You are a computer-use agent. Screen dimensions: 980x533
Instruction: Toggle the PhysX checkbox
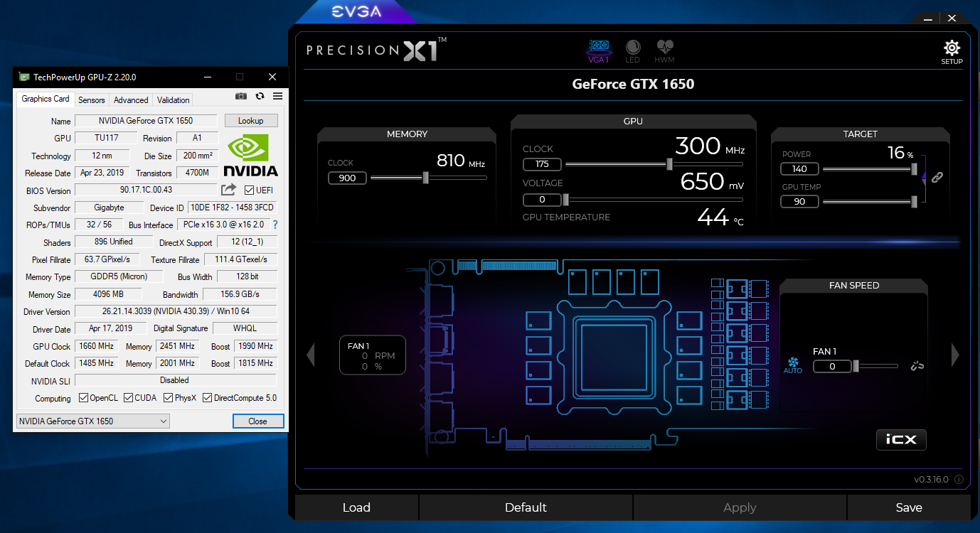coord(168,397)
